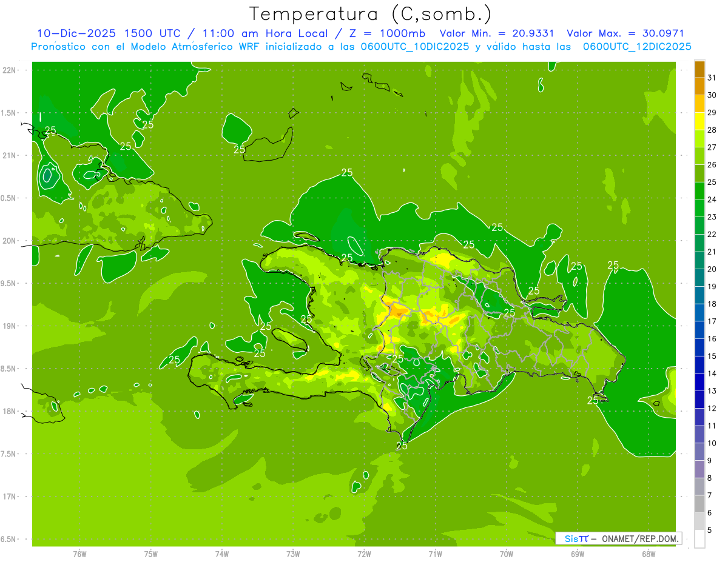Click the 69W longitude axis label
The width and height of the screenshot is (728, 562).
click(578, 554)
